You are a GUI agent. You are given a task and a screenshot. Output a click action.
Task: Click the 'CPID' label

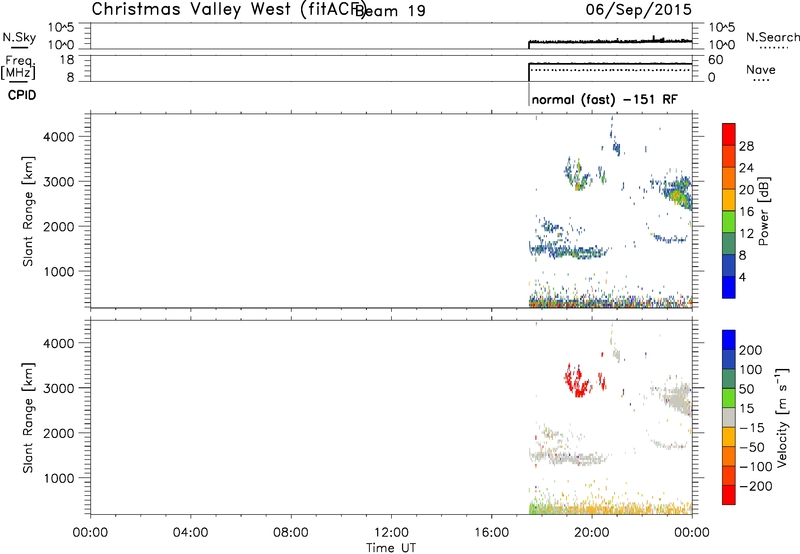[22, 95]
